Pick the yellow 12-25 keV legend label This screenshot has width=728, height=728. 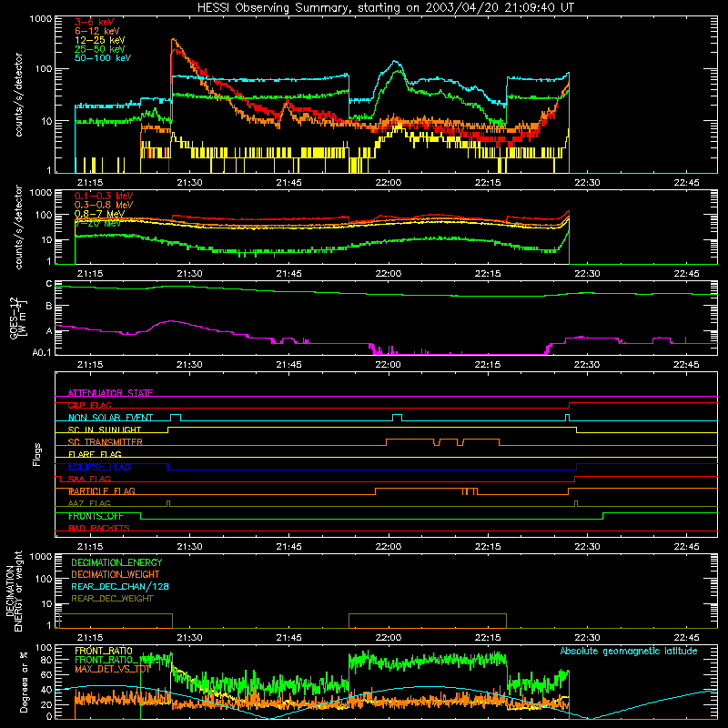click(x=100, y=40)
